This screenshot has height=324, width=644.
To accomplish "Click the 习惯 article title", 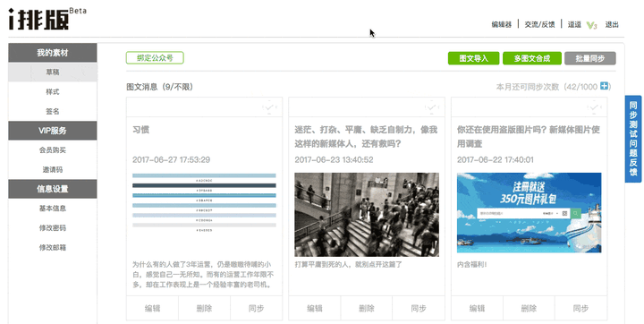I will 141,130.
